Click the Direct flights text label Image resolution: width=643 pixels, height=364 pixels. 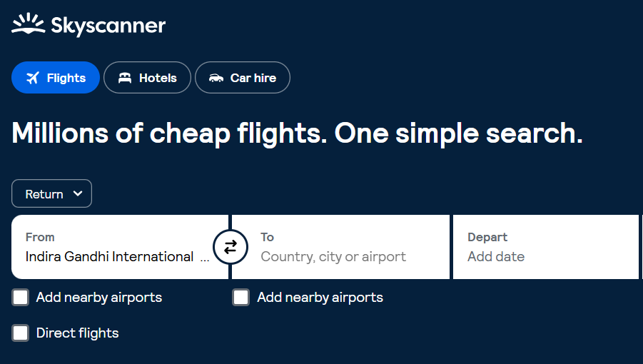pos(77,333)
